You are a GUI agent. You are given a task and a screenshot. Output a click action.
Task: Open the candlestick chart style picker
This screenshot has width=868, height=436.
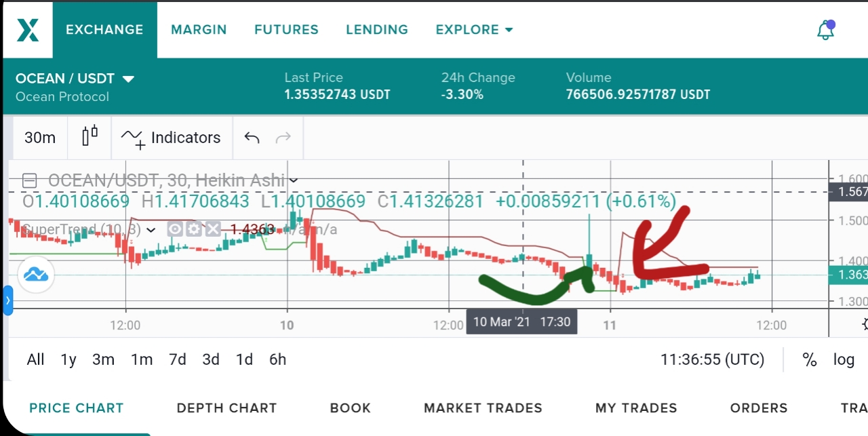[90, 137]
